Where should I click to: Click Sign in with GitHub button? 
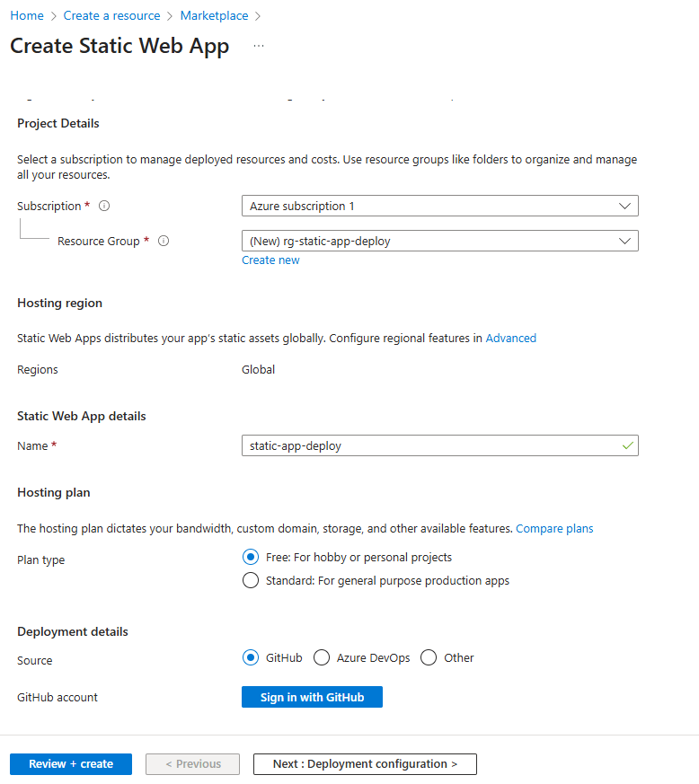tap(313, 697)
